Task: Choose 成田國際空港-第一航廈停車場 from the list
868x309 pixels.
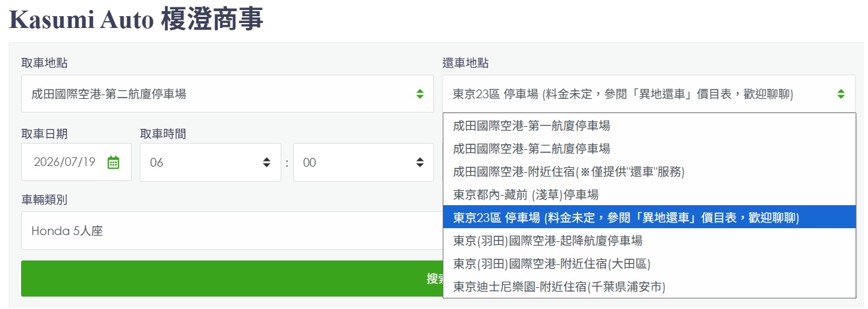Action: 649,126
